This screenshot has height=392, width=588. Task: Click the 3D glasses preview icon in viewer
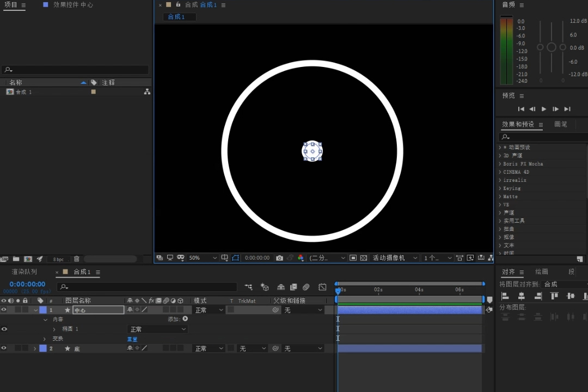click(181, 258)
